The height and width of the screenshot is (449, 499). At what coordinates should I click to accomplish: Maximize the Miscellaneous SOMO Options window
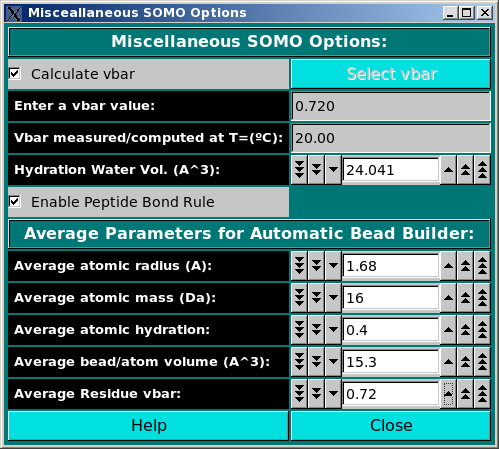point(467,13)
